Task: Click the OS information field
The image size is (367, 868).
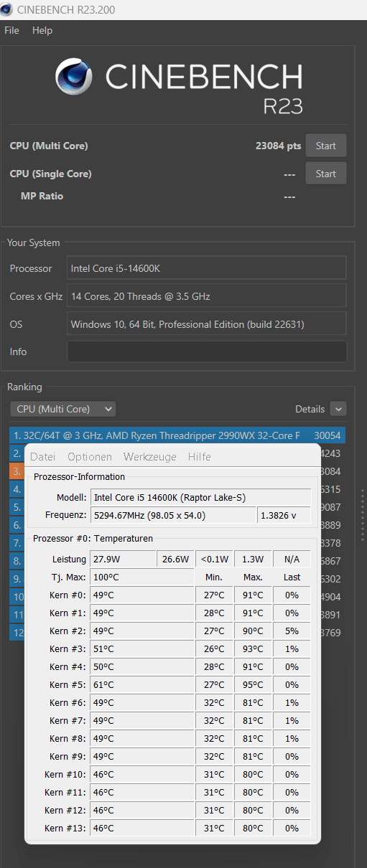Action: click(x=207, y=324)
